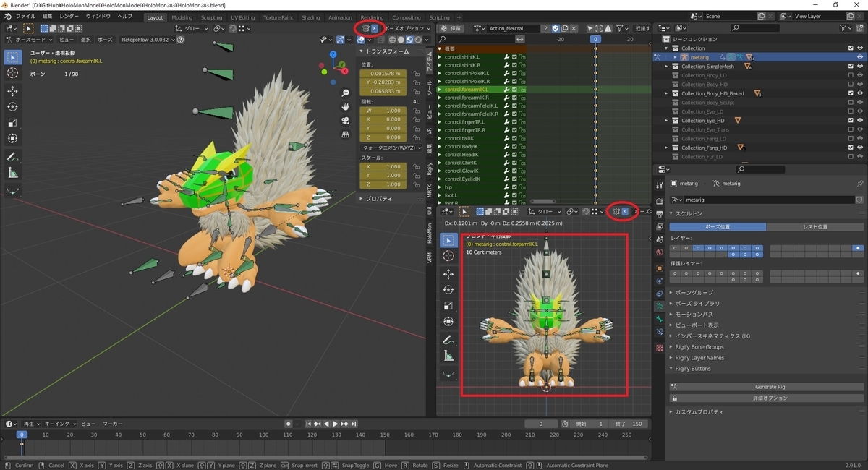
Task: Click the fake user shield icon for Action_Neutral
Action: click(x=556, y=28)
